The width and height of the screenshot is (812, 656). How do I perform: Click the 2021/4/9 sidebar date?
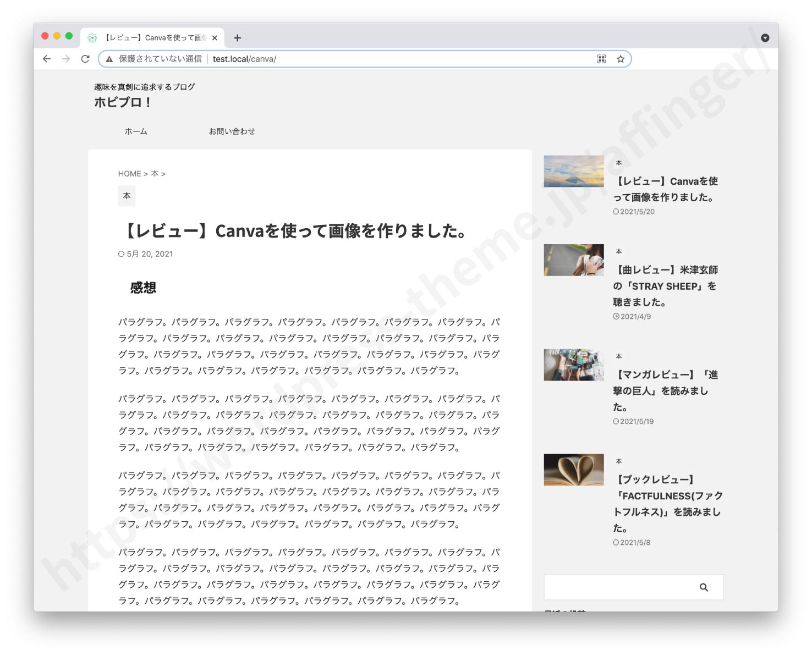point(635,317)
